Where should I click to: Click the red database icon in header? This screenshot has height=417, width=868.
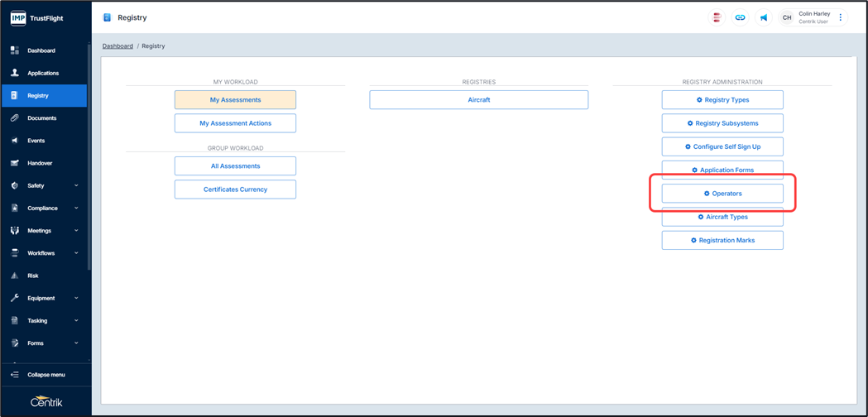[x=717, y=17]
